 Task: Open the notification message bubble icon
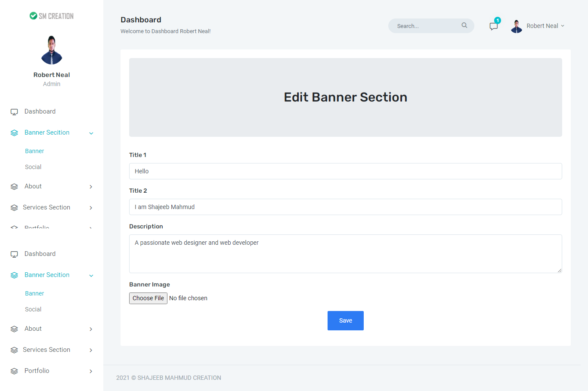click(493, 26)
